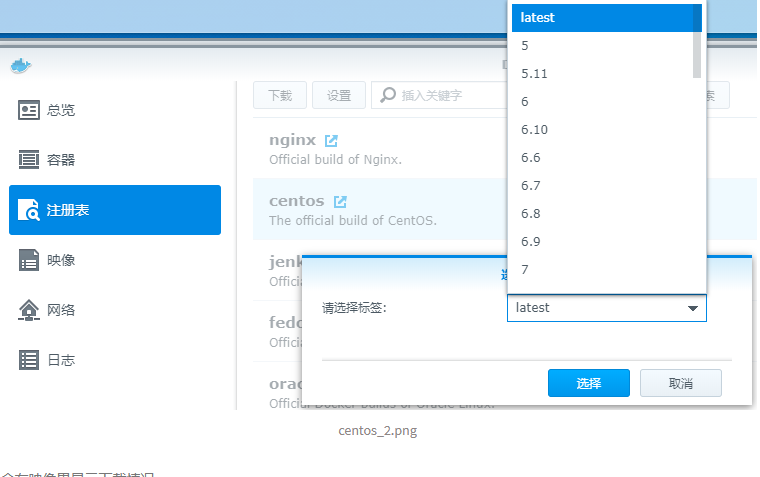Click the Docker whale logo icon
This screenshot has height=477, width=760.
[20, 66]
